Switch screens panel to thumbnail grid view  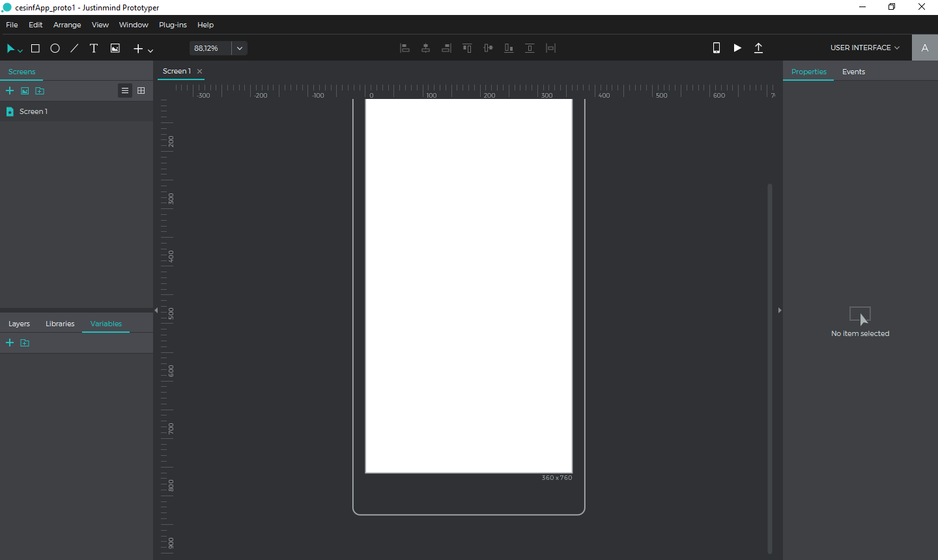[x=141, y=91]
